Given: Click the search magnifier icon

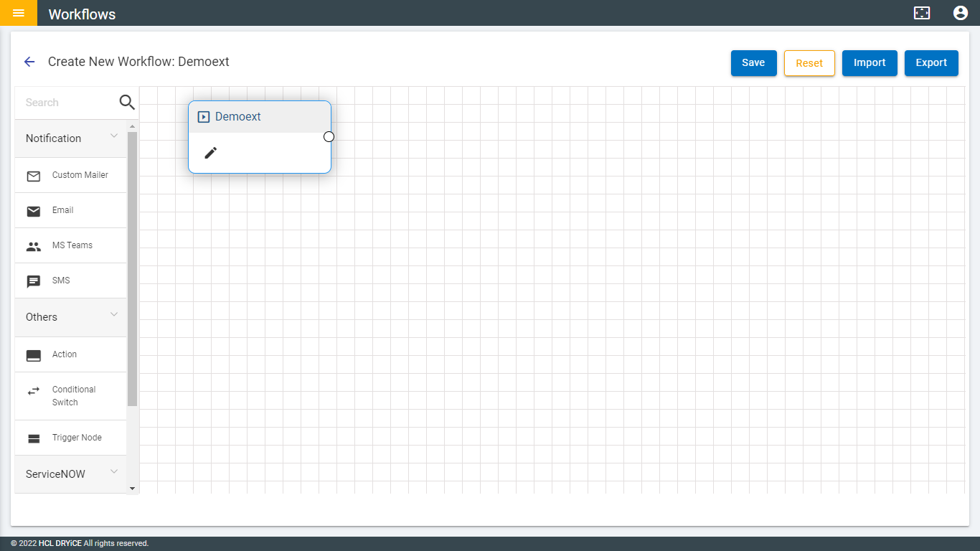Looking at the screenshot, I should (x=127, y=103).
